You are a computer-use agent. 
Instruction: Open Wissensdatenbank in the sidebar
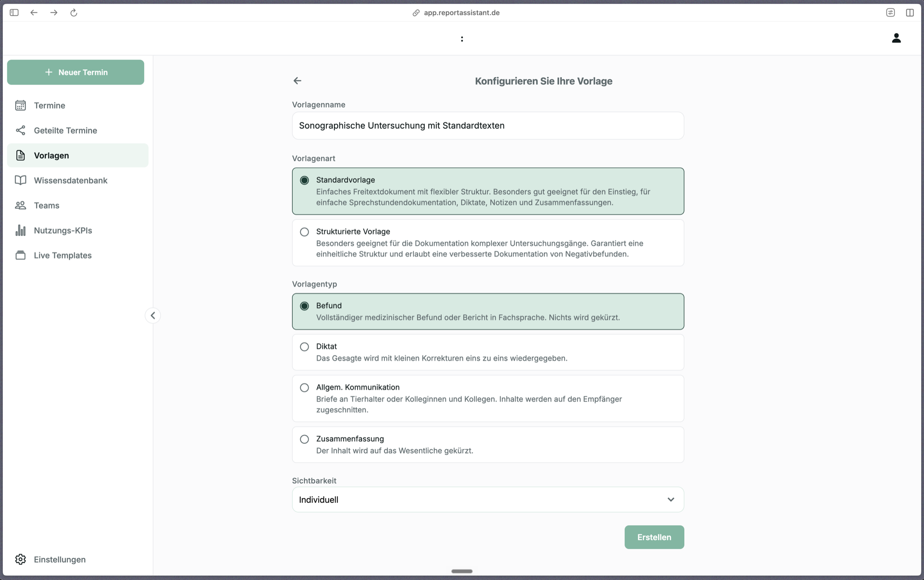pyautogui.click(x=78, y=180)
